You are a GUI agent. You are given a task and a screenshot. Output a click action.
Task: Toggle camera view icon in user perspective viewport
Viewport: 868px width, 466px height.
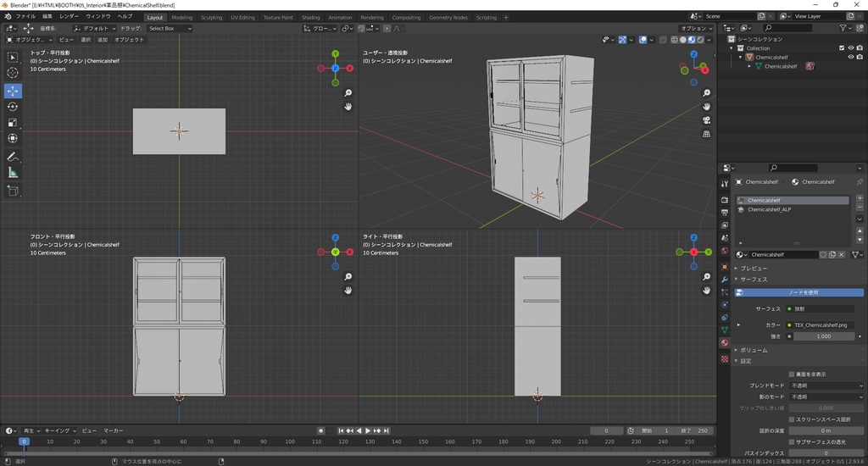pos(707,120)
